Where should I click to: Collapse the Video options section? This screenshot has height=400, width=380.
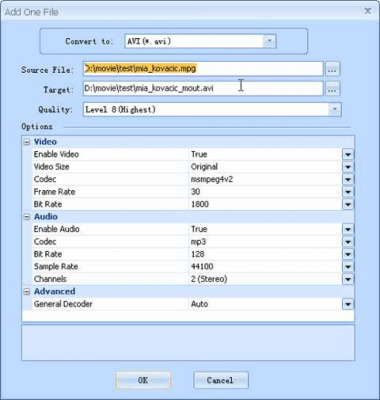(27, 142)
